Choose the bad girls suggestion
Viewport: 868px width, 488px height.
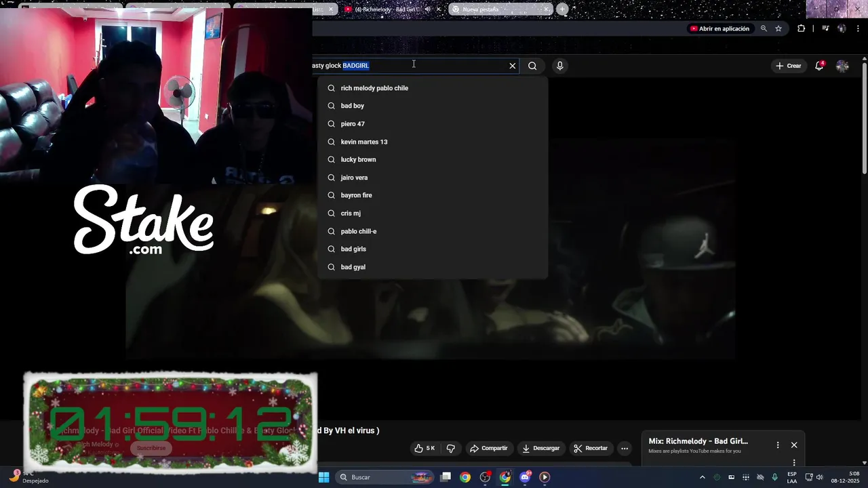pyautogui.click(x=433, y=249)
